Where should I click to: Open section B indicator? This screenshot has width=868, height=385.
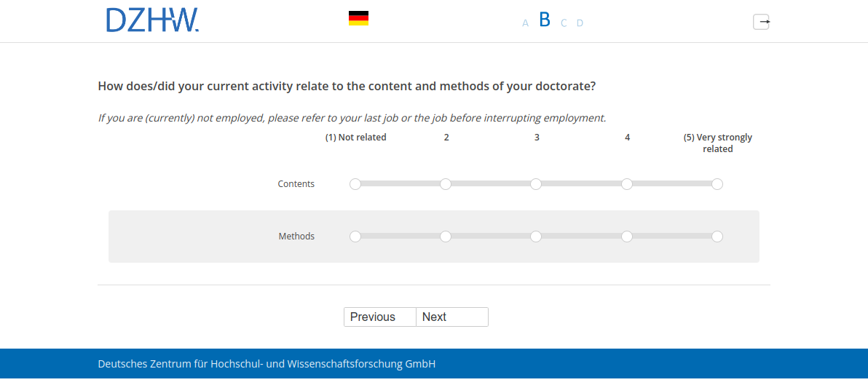point(545,20)
